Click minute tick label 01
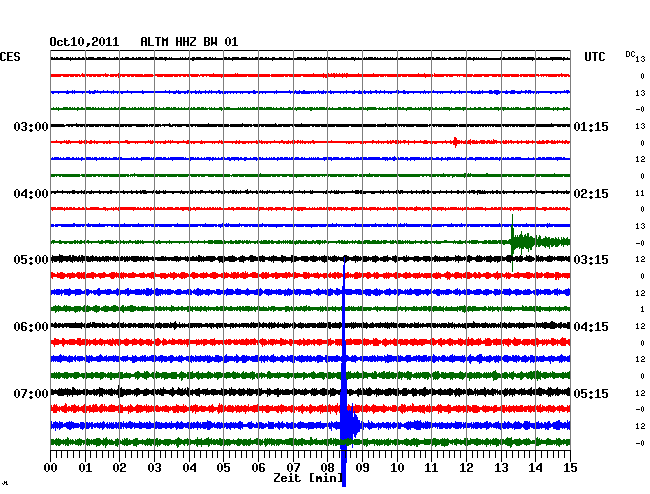 click(85, 467)
